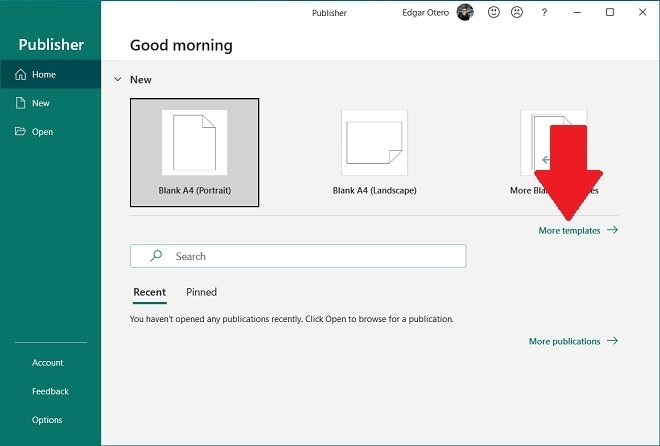
Task: Minimize the Publisher window
Action: (x=577, y=12)
